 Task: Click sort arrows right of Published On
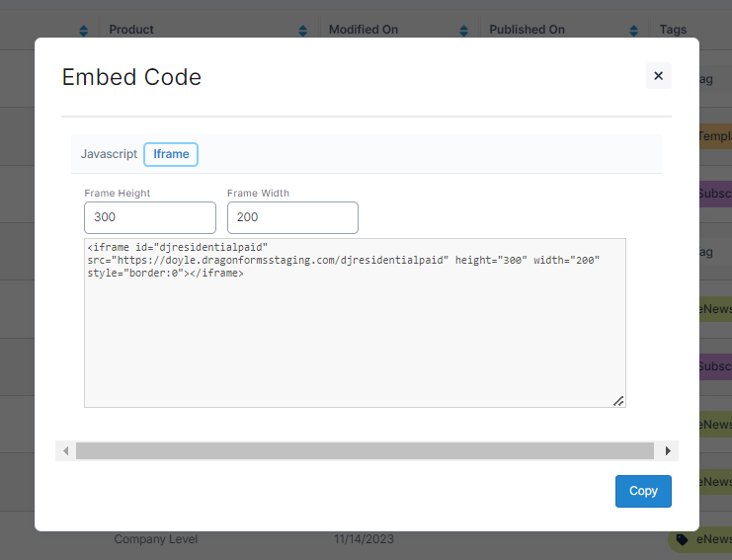tap(632, 31)
